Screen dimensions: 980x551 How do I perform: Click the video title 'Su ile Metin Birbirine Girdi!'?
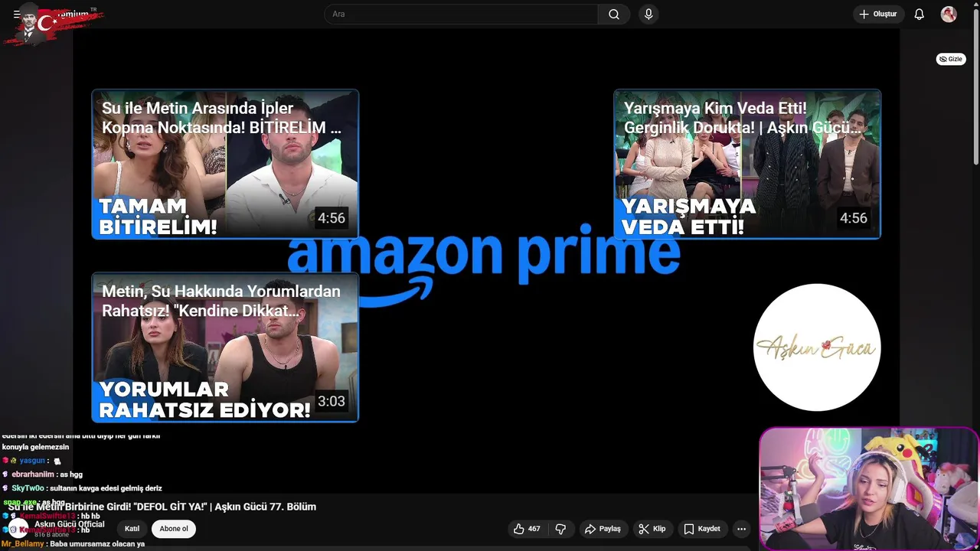162,507
